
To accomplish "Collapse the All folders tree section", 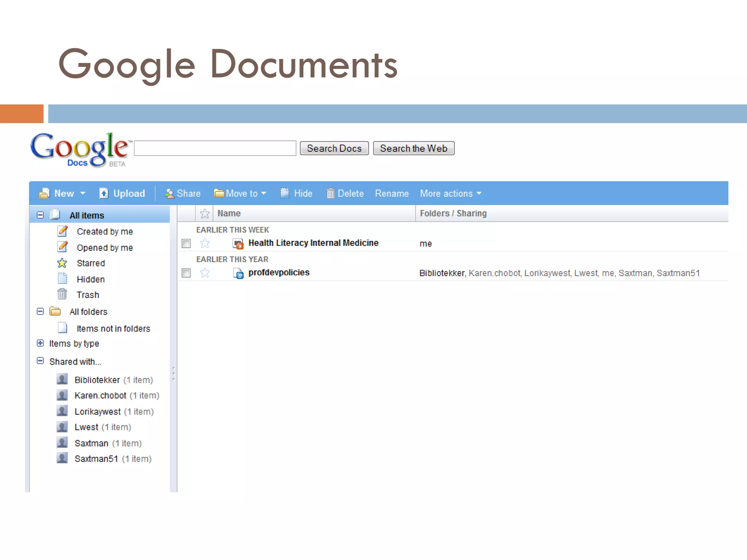I will point(40,311).
